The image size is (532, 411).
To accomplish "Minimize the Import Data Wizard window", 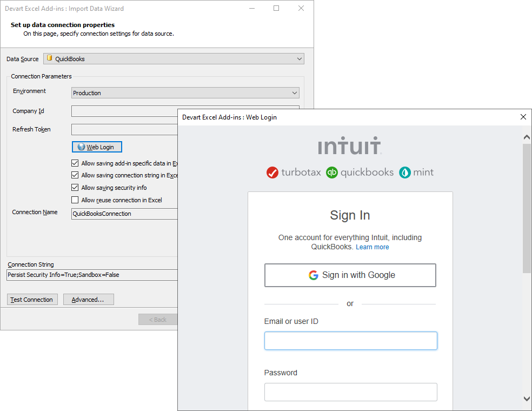I will pos(252,8).
